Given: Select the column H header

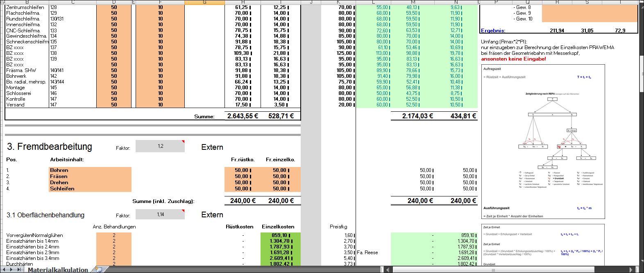Looking at the screenshot, I should (x=243, y=2).
